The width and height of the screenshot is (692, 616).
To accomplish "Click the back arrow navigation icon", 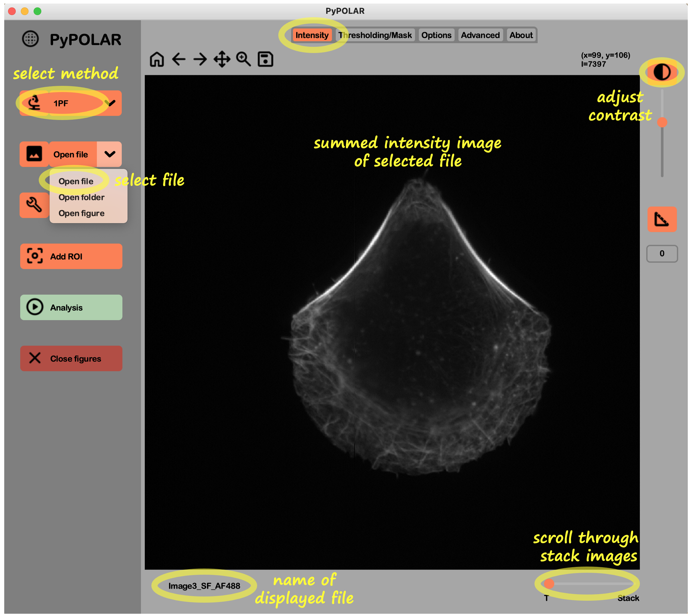I will (178, 60).
